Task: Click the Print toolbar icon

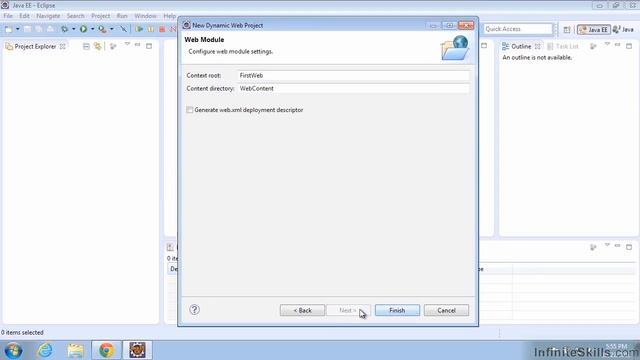Action: (50, 29)
